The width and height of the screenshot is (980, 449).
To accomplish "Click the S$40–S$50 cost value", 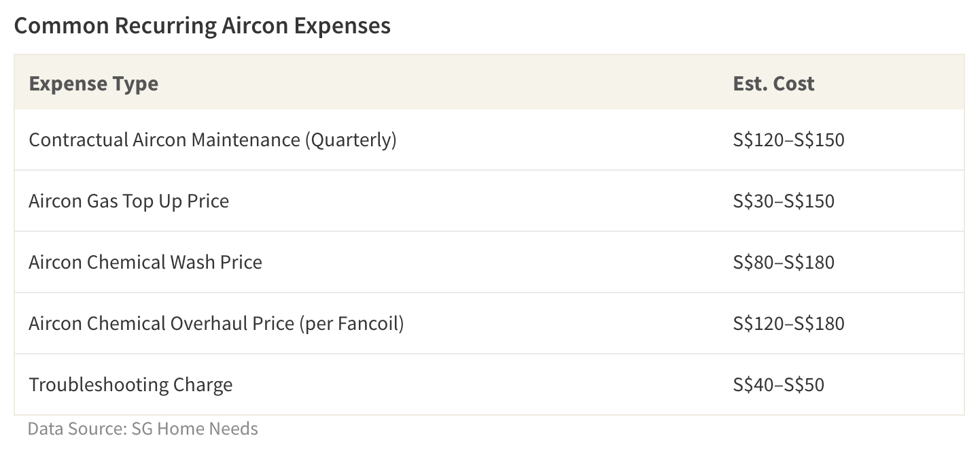I will point(778,384).
